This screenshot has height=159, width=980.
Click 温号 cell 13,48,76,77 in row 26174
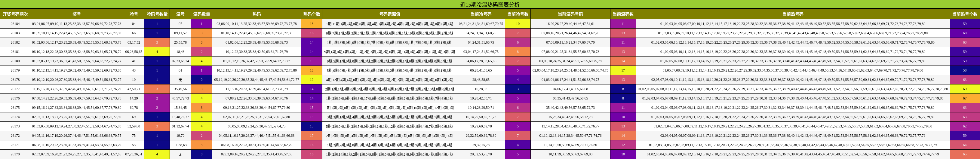[x=180, y=117]
